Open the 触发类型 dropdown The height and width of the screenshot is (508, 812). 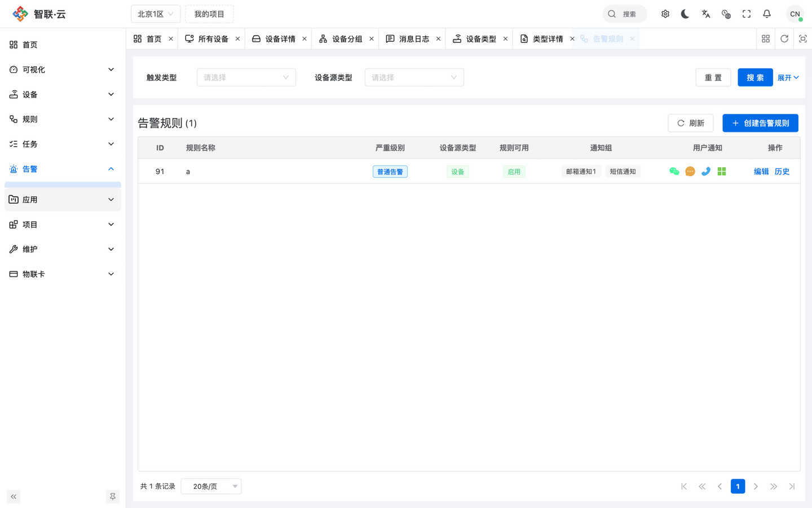click(x=246, y=77)
